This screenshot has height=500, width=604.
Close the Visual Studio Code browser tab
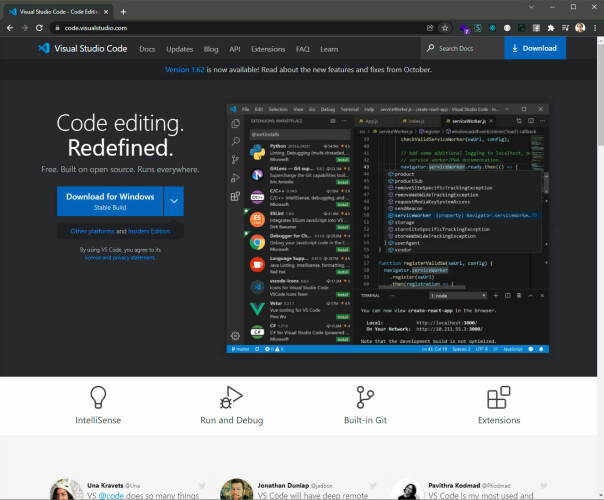pyautogui.click(x=106, y=12)
